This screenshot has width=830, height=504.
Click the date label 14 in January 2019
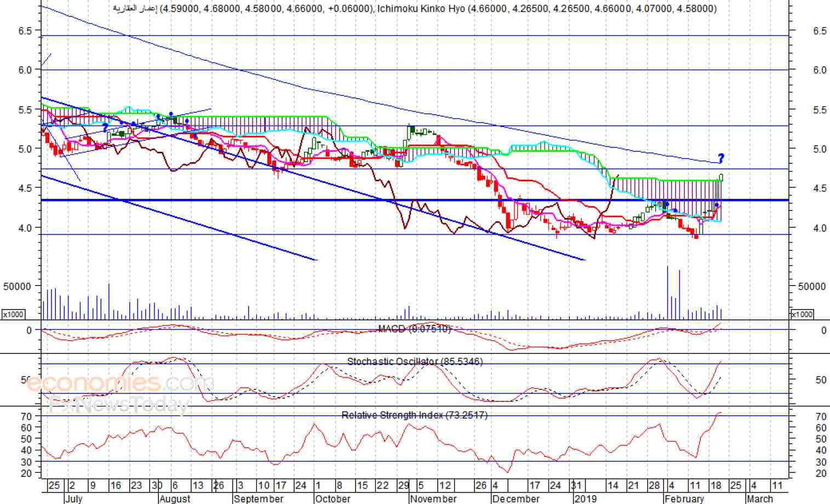tap(613, 485)
